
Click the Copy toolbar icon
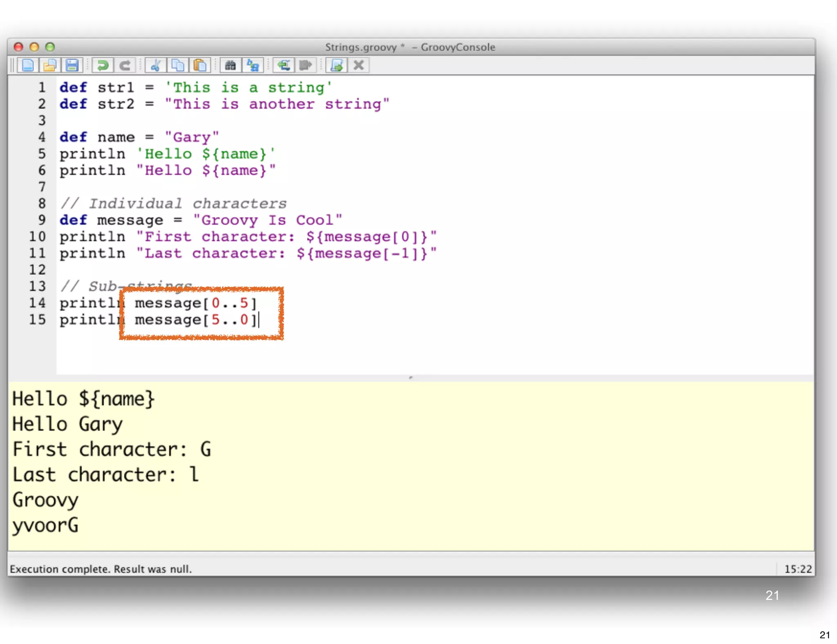[x=178, y=65]
